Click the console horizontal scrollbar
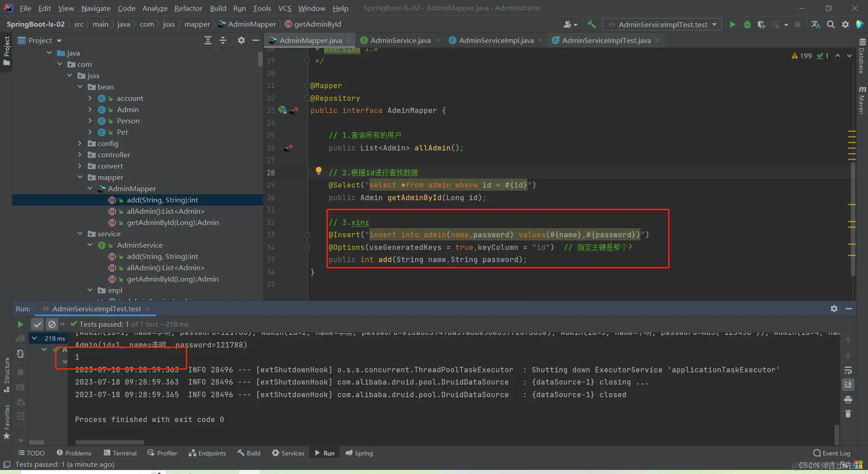Screen dimensions: 868x474 click(x=109, y=442)
